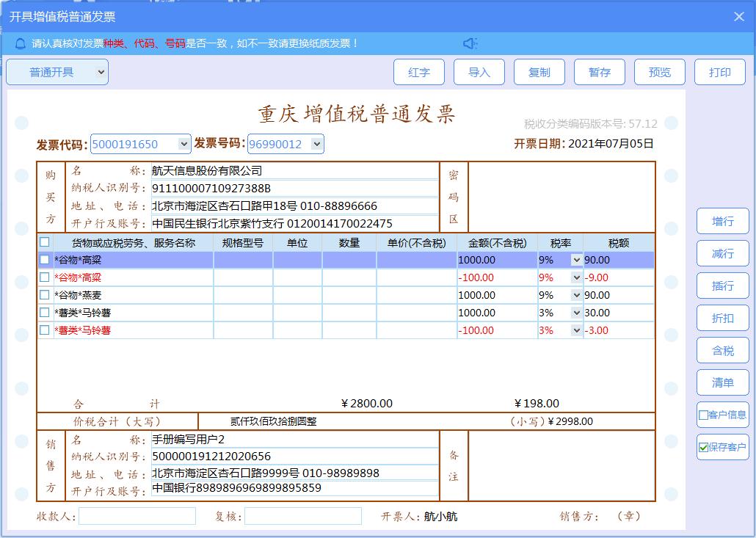Preview the invoice using 预览
This screenshot has width=756, height=538.
tap(660, 72)
